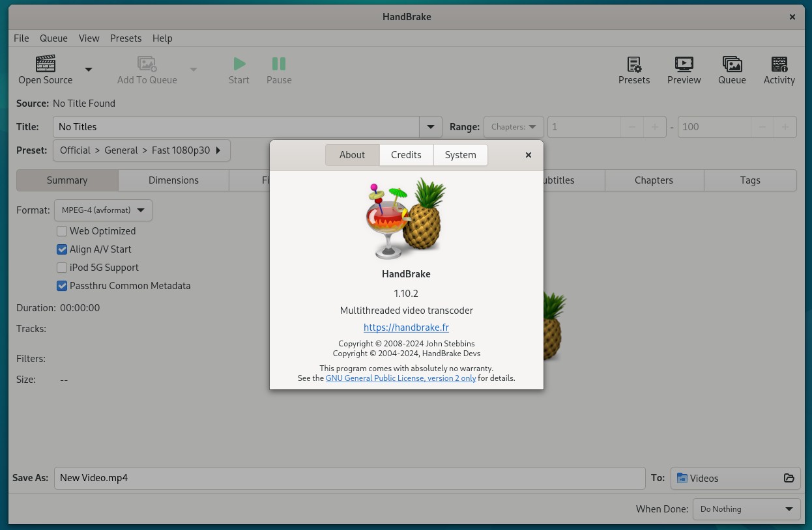Image resolution: width=812 pixels, height=530 pixels.
Task: Open the Presets panel icon
Action: tap(634, 64)
